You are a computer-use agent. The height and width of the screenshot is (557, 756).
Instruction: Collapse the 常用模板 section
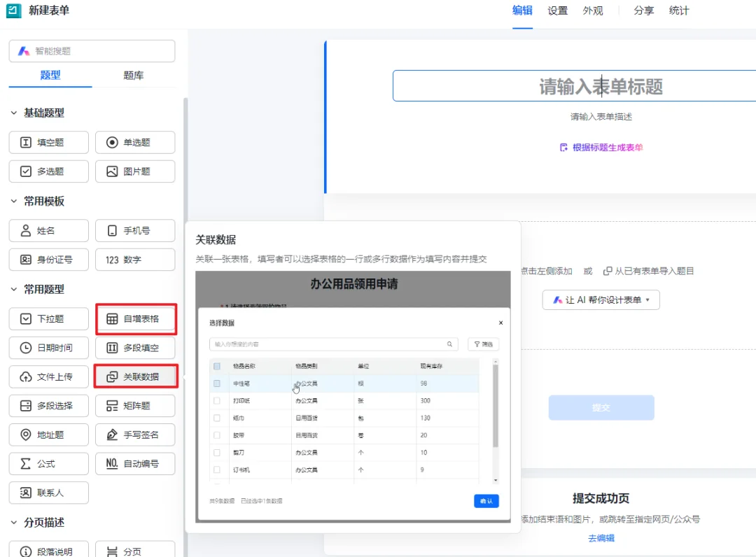tap(13, 201)
